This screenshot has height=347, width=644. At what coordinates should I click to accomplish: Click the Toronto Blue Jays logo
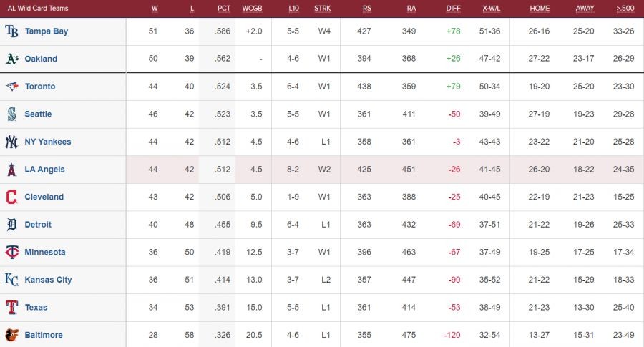click(11, 87)
